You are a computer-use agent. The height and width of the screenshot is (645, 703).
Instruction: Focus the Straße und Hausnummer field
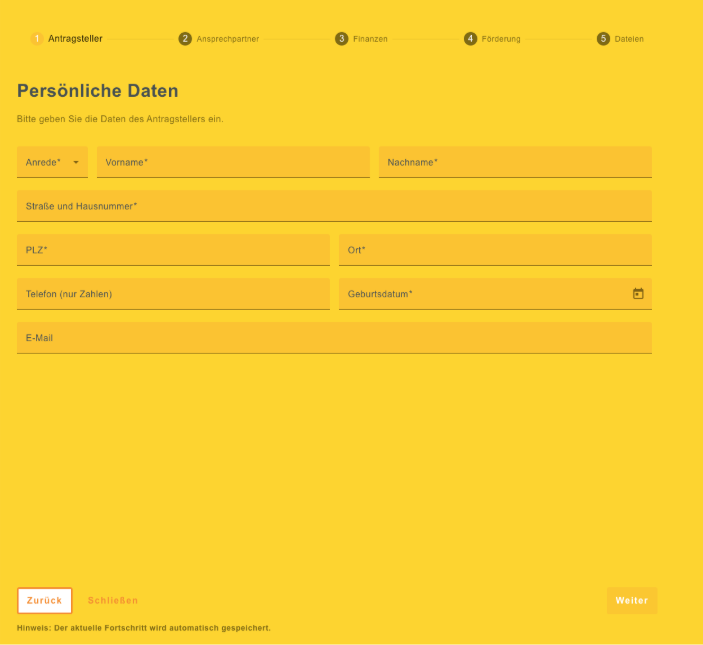point(334,206)
